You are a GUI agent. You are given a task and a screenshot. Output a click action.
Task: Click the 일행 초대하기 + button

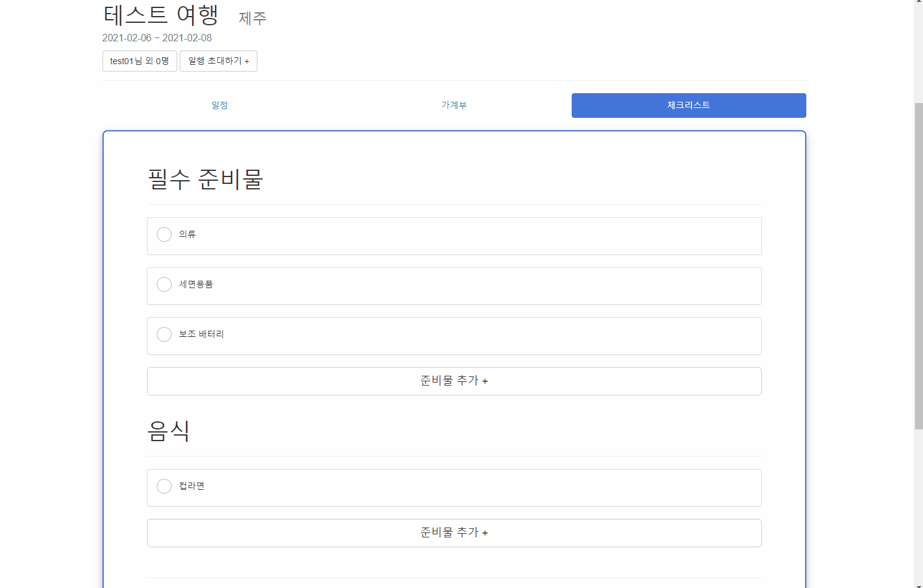[219, 61]
